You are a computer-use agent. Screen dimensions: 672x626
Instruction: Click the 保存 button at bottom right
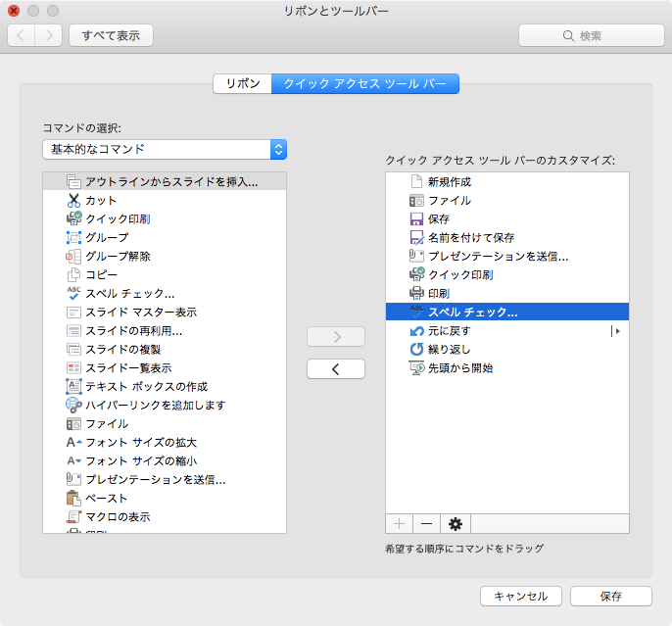(x=610, y=596)
